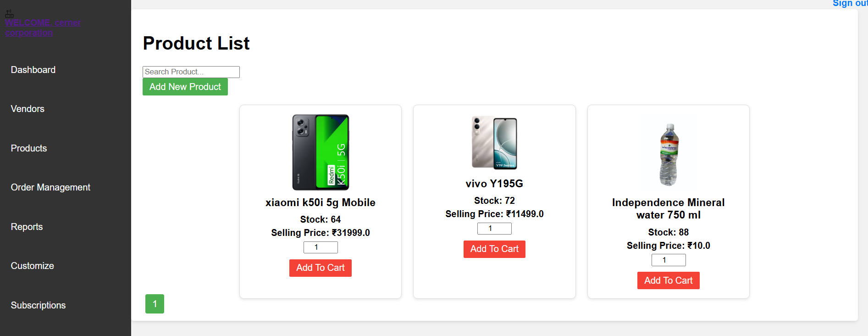868x336 pixels.
Task: Click the xiaomi k50i product image
Action: pos(320,152)
